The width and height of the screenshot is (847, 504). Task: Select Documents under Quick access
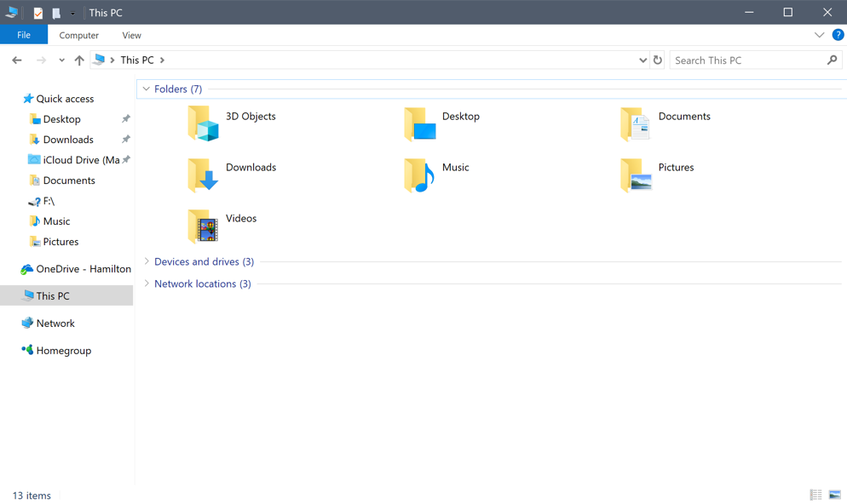69,180
